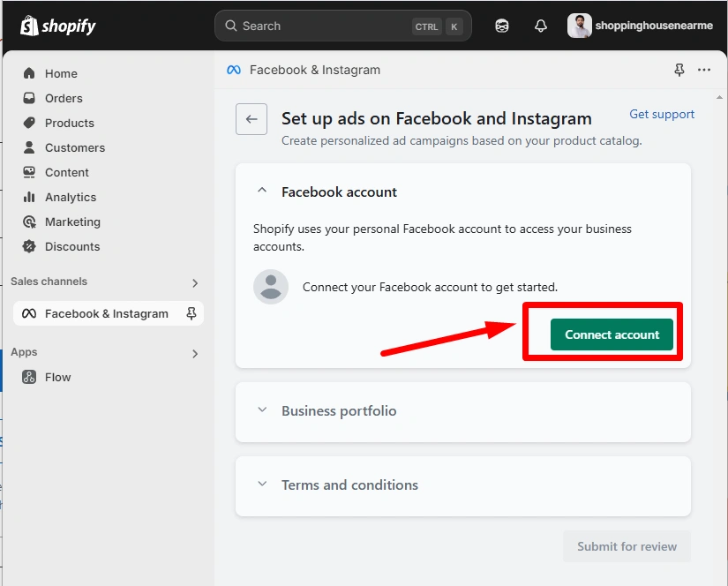Open notifications via the bell icon

point(540,26)
